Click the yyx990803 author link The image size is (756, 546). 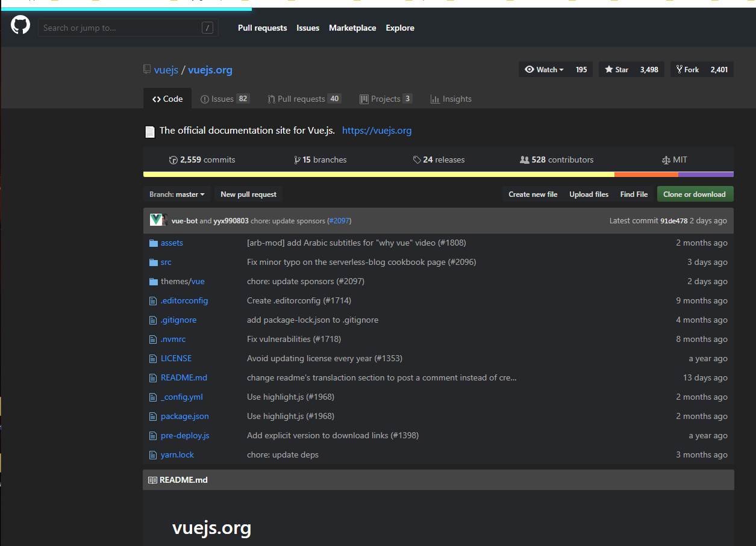[x=231, y=221]
